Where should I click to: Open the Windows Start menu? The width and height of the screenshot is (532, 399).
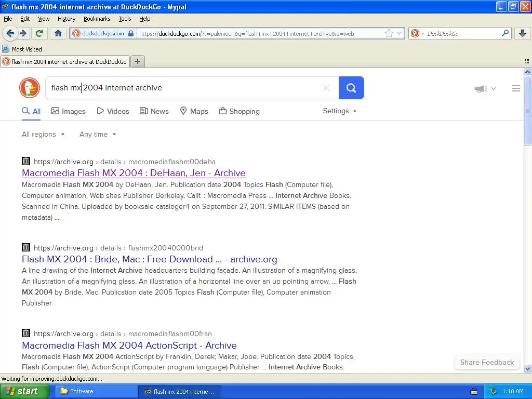25,392
